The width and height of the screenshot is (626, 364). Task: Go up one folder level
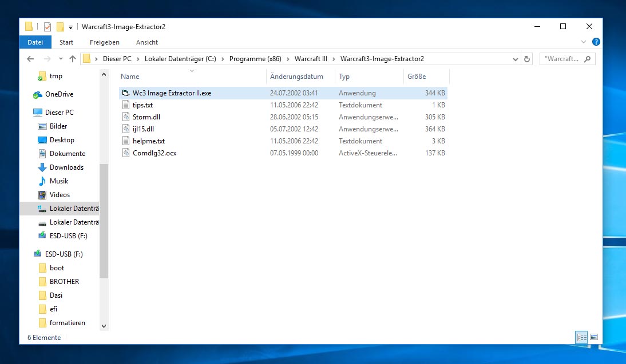pyautogui.click(x=73, y=59)
